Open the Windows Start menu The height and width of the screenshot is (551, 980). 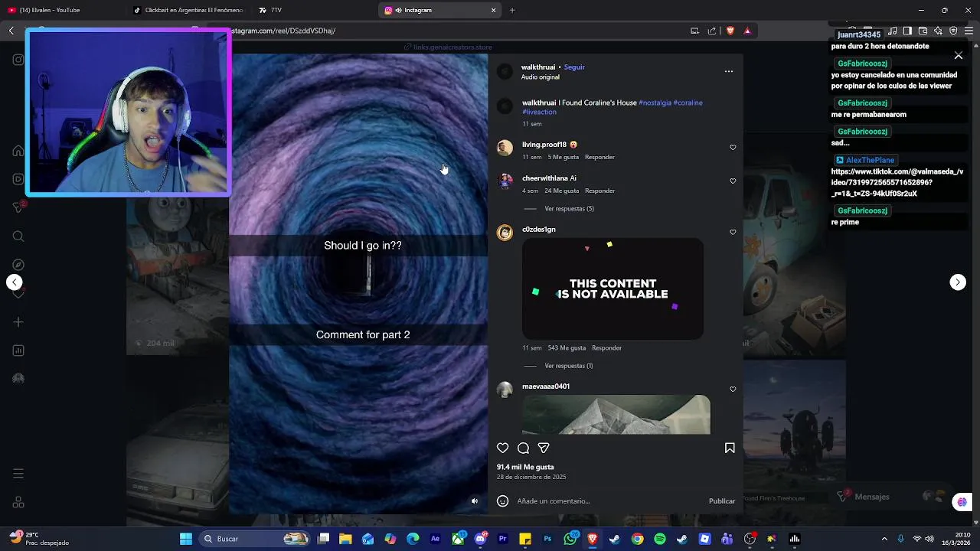[x=185, y=539]
